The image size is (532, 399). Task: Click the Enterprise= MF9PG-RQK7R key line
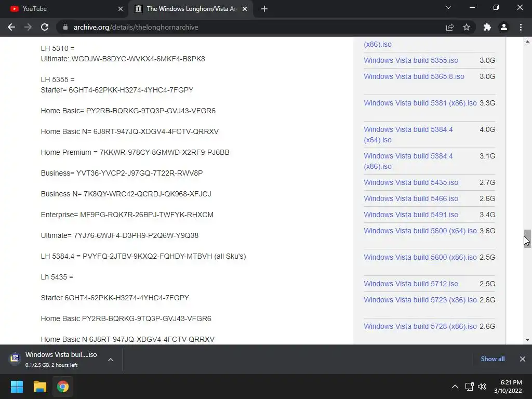[127, 215]
